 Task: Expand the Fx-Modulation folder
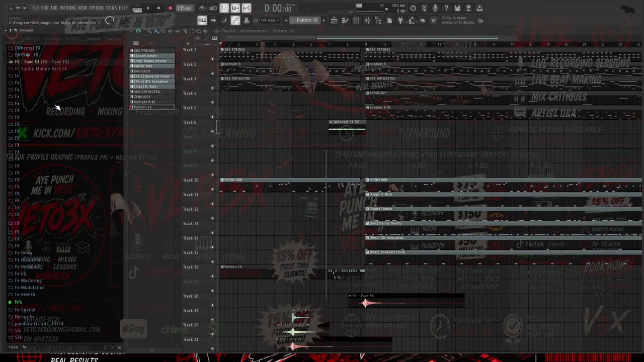tap(30, 288)
